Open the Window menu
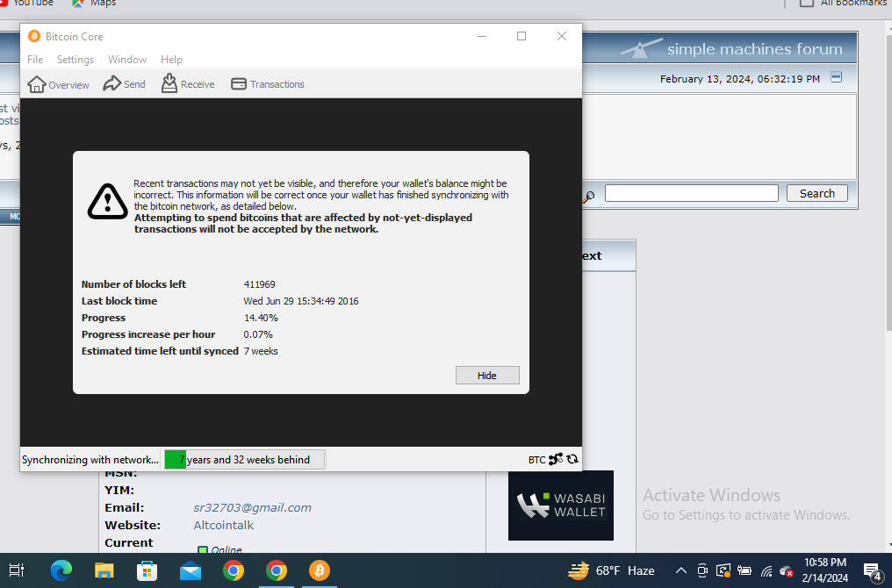The image size is (892, 588). coord(126,59)
